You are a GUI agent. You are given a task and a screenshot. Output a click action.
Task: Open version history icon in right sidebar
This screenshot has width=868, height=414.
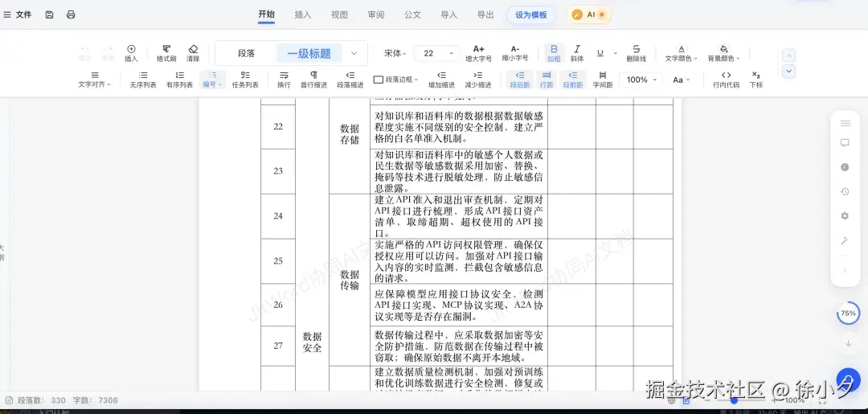[845, 191]
